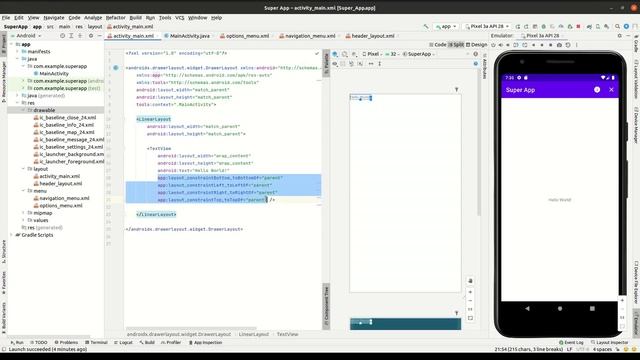Click the horizontal expand arrows icon

coord(371,64)
